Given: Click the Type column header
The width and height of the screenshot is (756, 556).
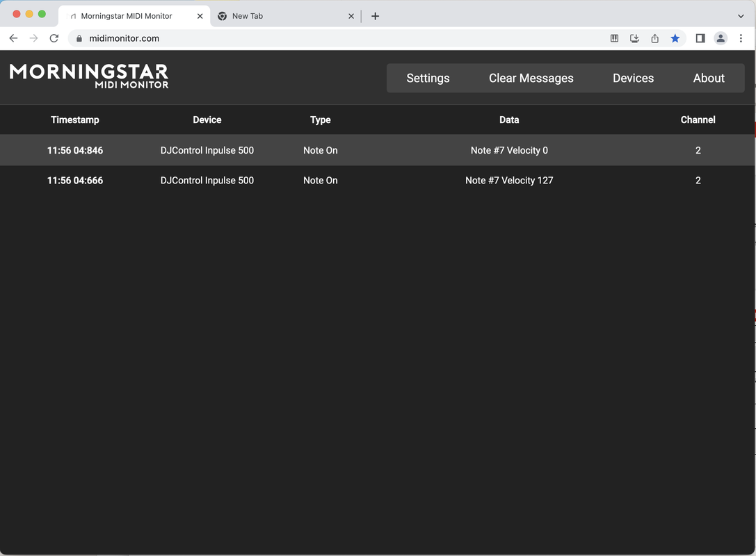Looking at the screenshot, I should (320, 120).
